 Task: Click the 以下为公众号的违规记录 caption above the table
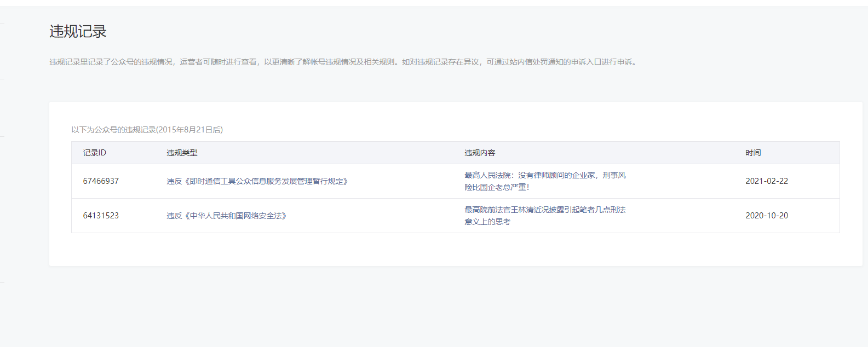(147, 130)
